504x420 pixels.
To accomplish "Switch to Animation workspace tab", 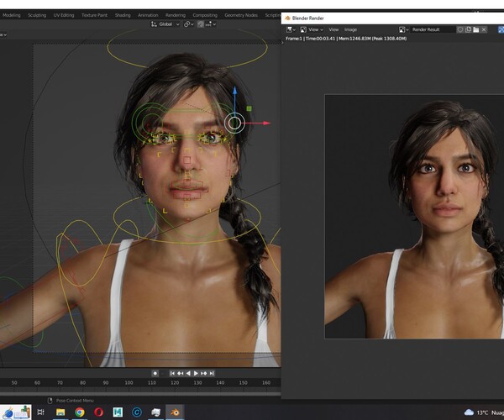I will pos(148,15).
